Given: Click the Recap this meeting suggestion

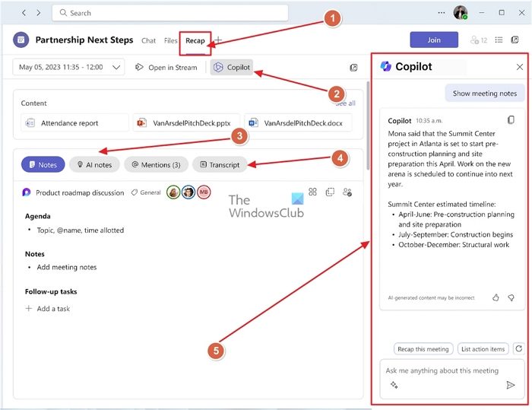Looking at the screenshot, I should (423, 349).
